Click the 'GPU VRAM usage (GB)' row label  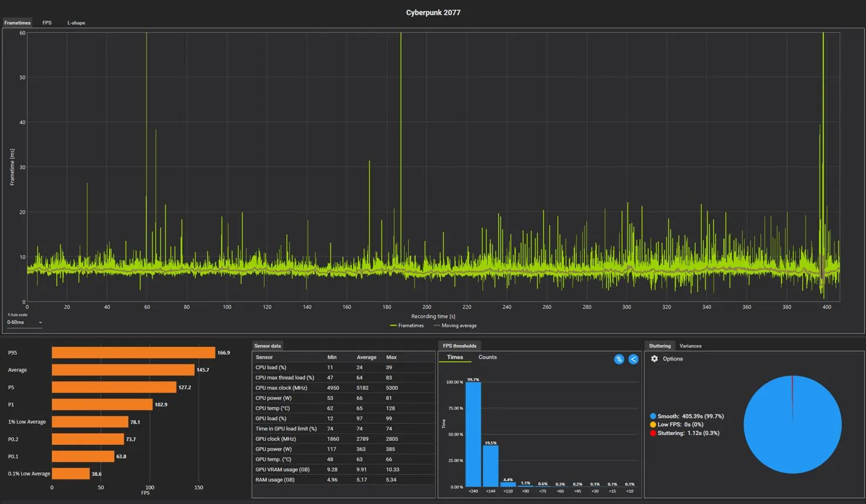[x=283, y=469]
